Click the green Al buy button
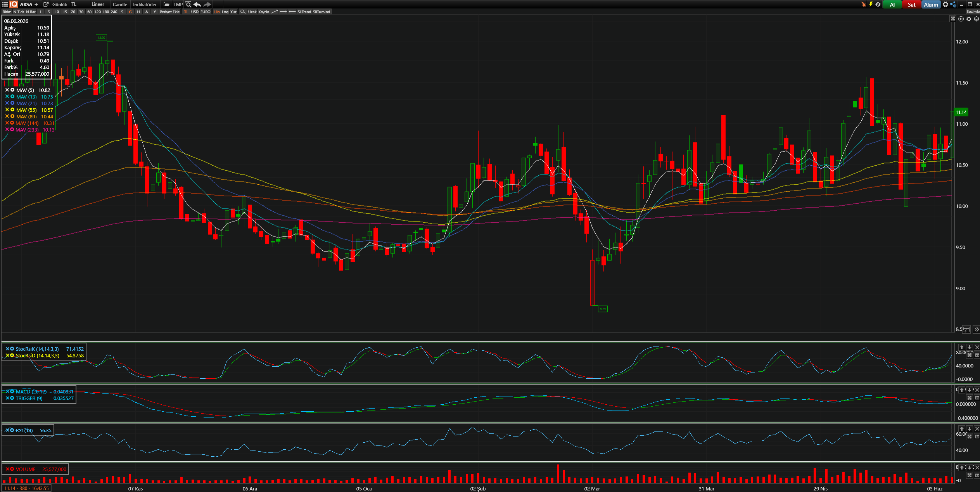980x492 pixels. 892,5
